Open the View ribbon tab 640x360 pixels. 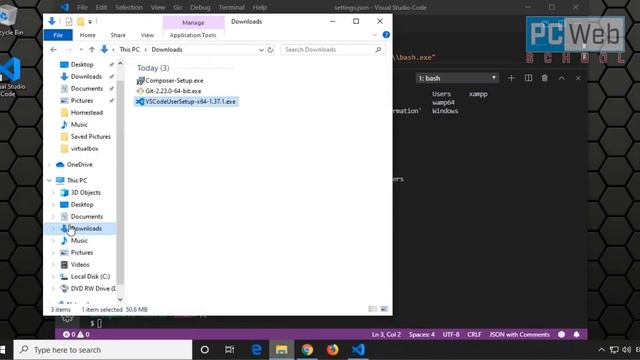coord(147,35)
